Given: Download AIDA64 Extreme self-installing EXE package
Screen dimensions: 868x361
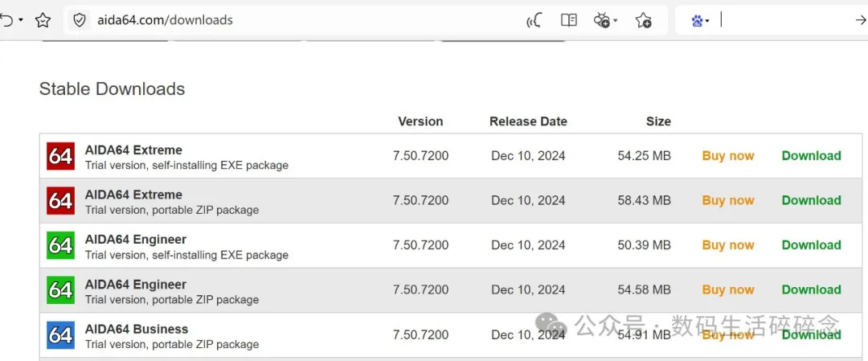Looking at the screenshot, I should tap(811, 156).
